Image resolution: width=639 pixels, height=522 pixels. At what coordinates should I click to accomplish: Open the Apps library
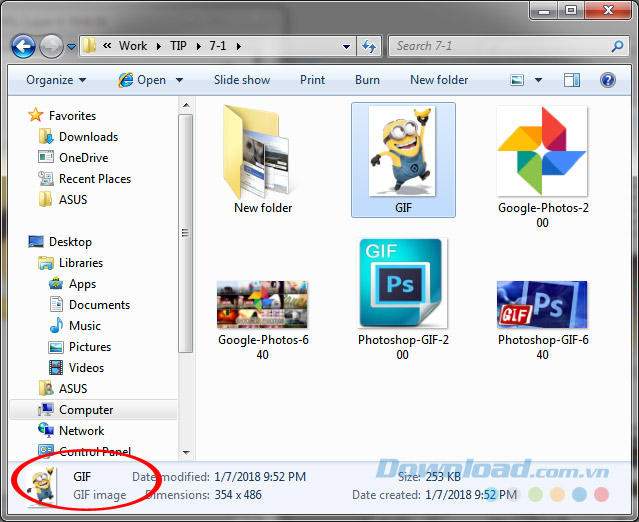click(x=82, y=284)
